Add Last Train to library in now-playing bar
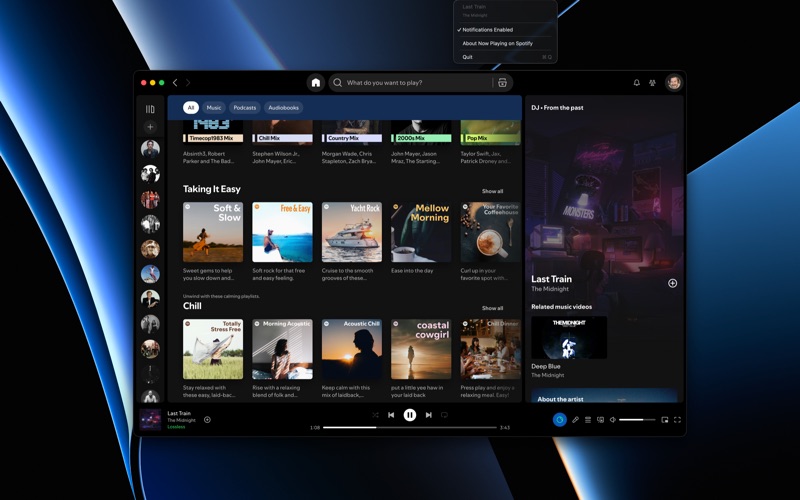The image size is (800, 500). [x=207, y=420]
